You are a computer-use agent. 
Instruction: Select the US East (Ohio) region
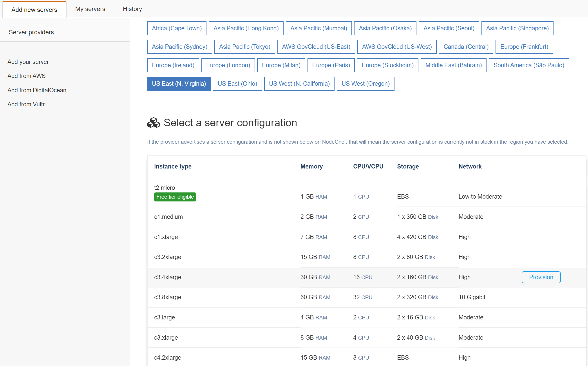[x=237, y=84]
